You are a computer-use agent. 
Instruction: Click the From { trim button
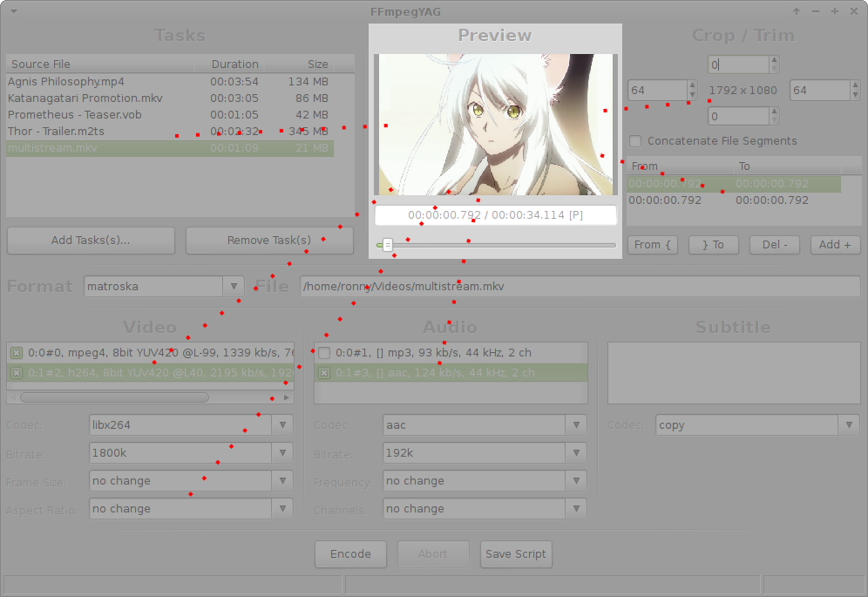653,245
